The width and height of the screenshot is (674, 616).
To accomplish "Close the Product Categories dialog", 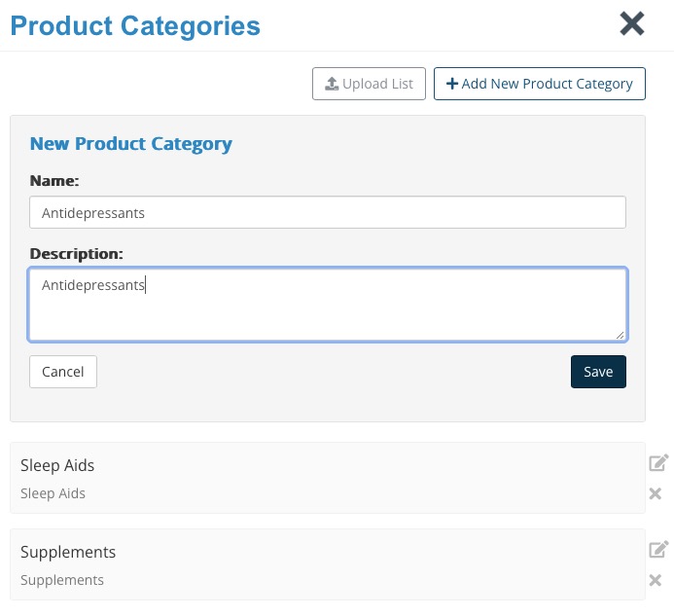I will click(x=631, y=23).
